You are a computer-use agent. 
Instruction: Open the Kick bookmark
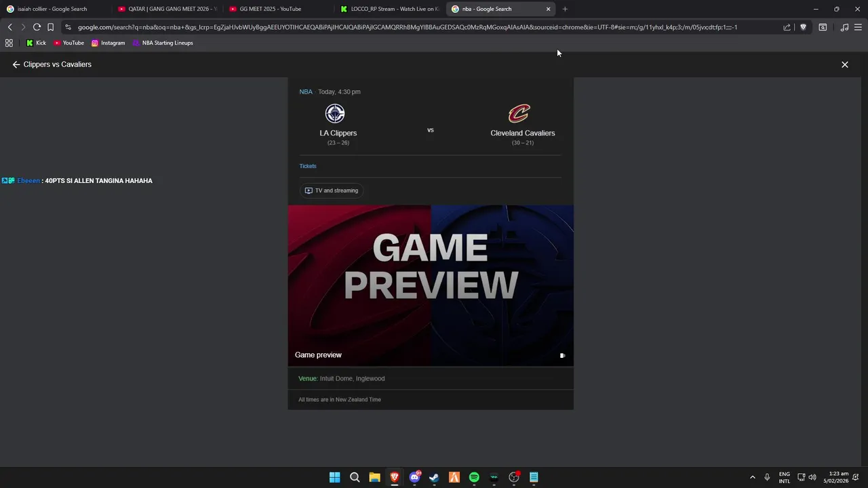[36, 43]
